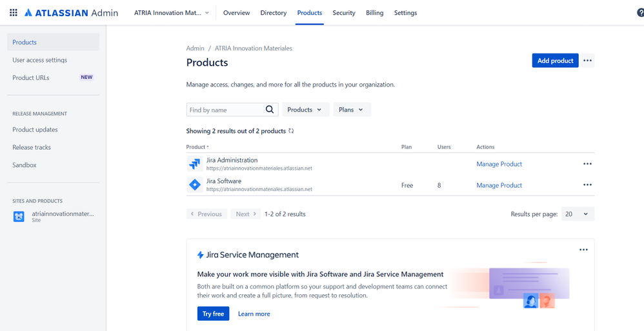Click the Free plan cell

407,185
